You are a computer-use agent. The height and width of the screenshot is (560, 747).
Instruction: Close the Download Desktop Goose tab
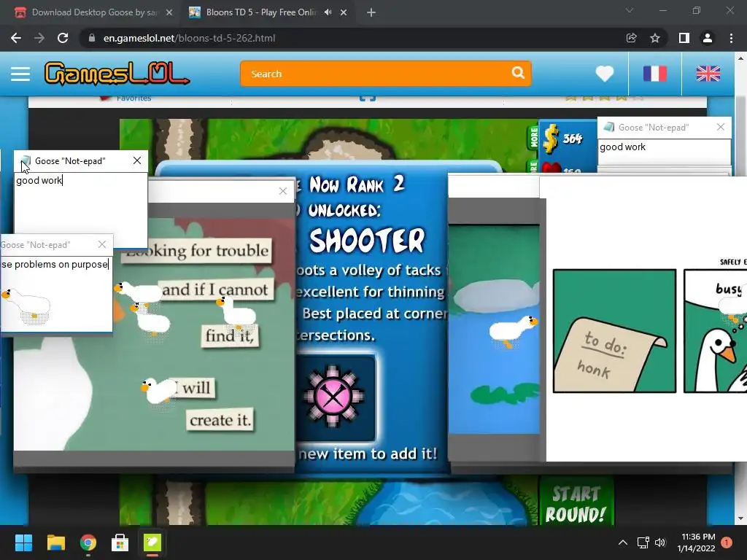click(169, 12)
